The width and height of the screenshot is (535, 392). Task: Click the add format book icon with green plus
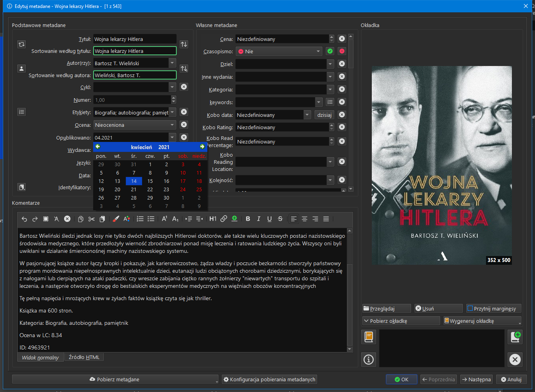click(x=515, y=337)
